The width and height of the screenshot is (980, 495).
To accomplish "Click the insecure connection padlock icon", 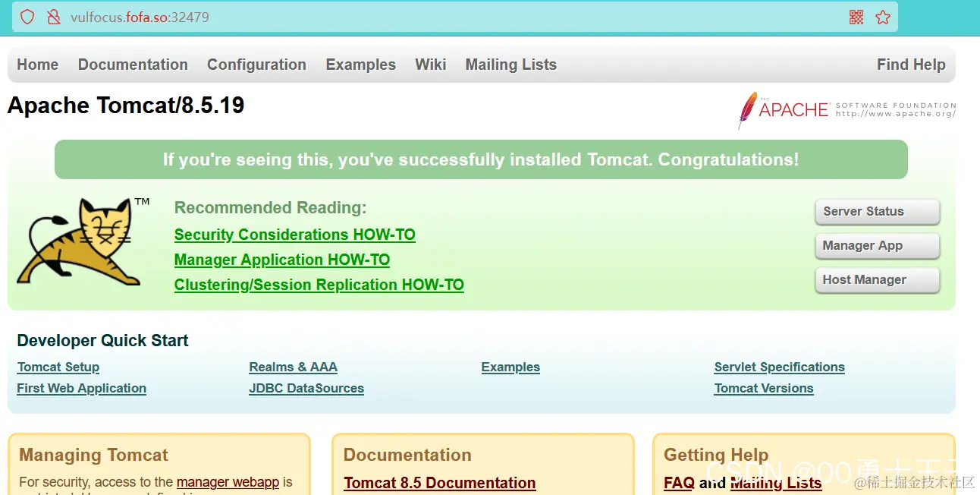I will tap(53, 17).
